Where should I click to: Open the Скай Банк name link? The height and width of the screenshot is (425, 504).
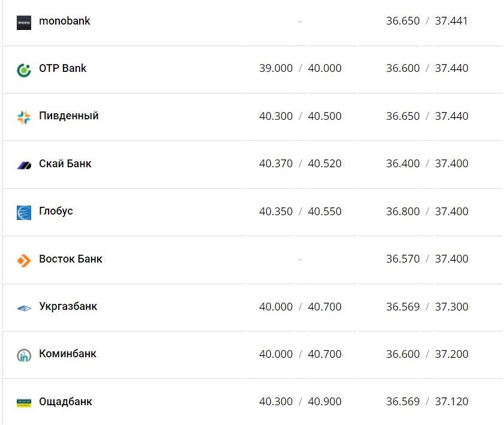(65, 164)
